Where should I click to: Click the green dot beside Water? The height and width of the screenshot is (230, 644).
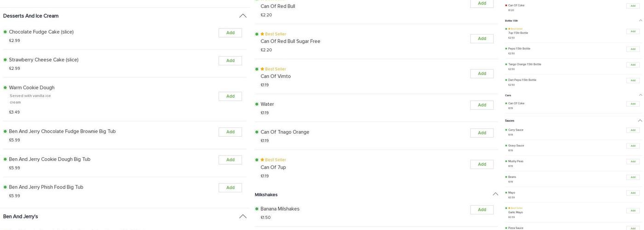[257, 104]
